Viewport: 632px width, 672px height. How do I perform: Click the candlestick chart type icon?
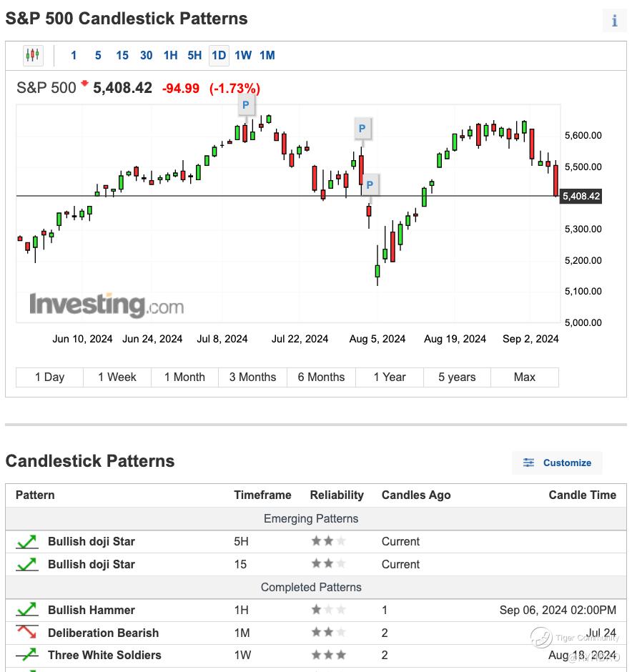click(32, 55)
